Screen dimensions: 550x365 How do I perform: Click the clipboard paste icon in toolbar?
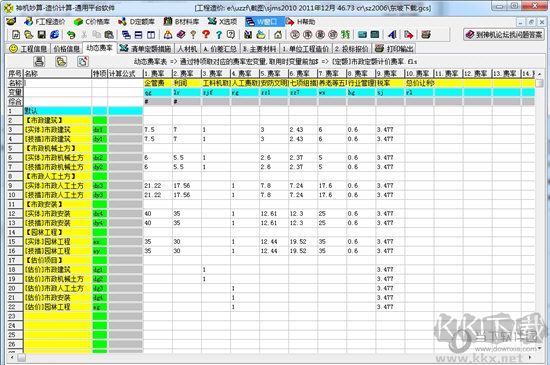[x=109, y=34]
